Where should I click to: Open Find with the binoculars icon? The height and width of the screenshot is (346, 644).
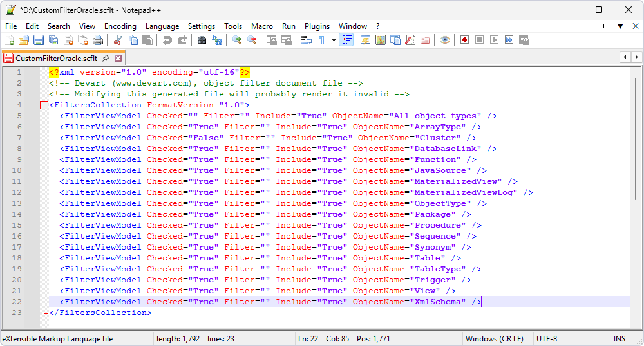click(202, 40)
